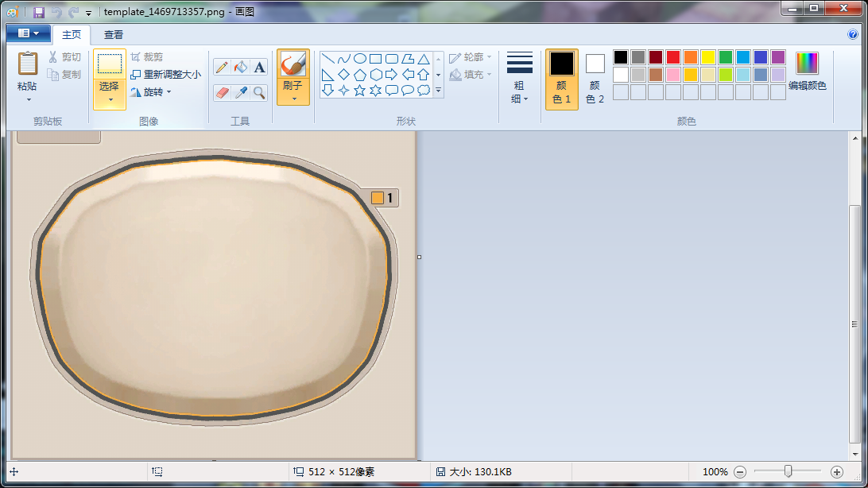The height and width of the screenshot is (488, 868).
Task: Choose the Up arrow shape
Action: [424, 74]
